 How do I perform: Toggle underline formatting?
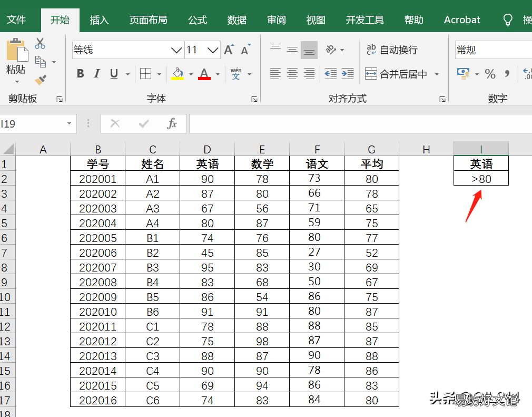(x=114, y=73)
